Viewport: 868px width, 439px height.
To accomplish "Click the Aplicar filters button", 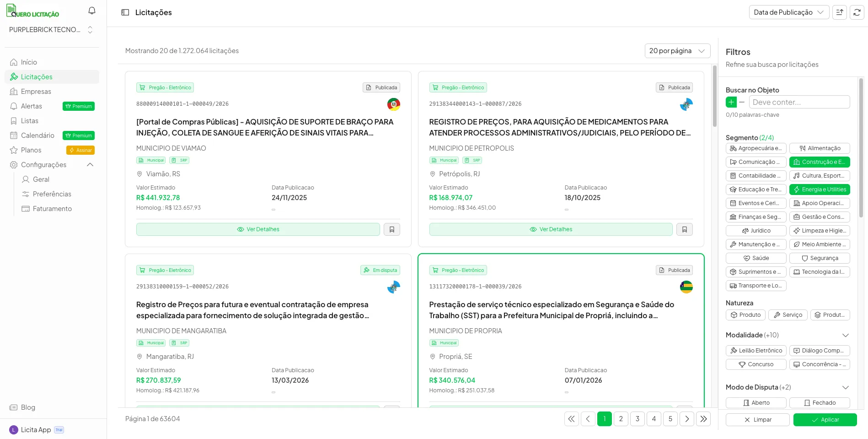I will 825,420.
